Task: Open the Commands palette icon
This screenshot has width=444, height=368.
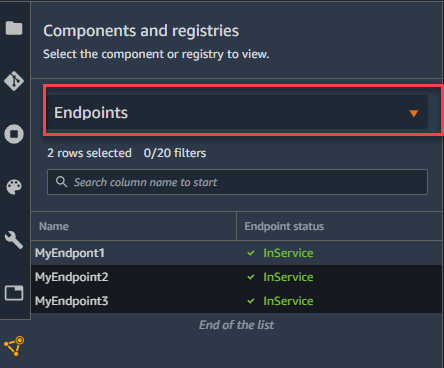Action: coord(14,187)
